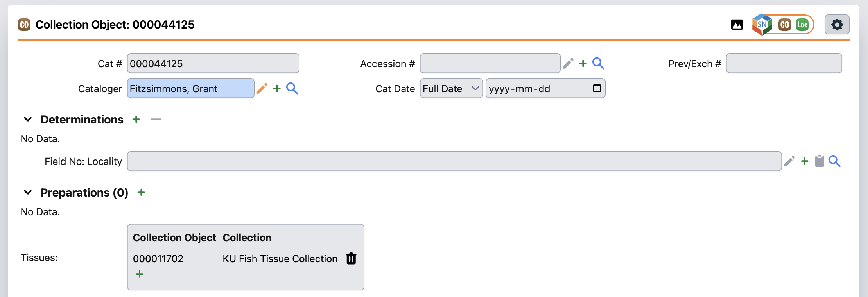
Task: Delete tissue 000011702 with trash icon
Action: (x=351, y=259)
